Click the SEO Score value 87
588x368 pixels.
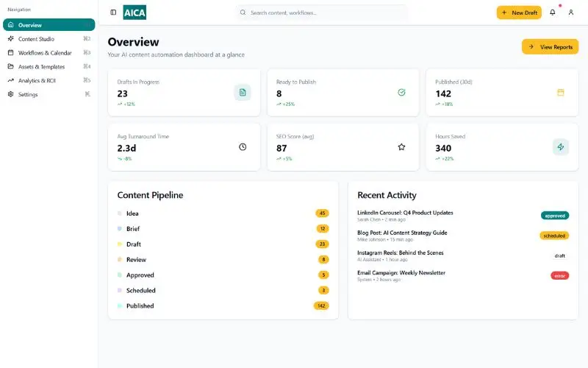coord(282,148)
